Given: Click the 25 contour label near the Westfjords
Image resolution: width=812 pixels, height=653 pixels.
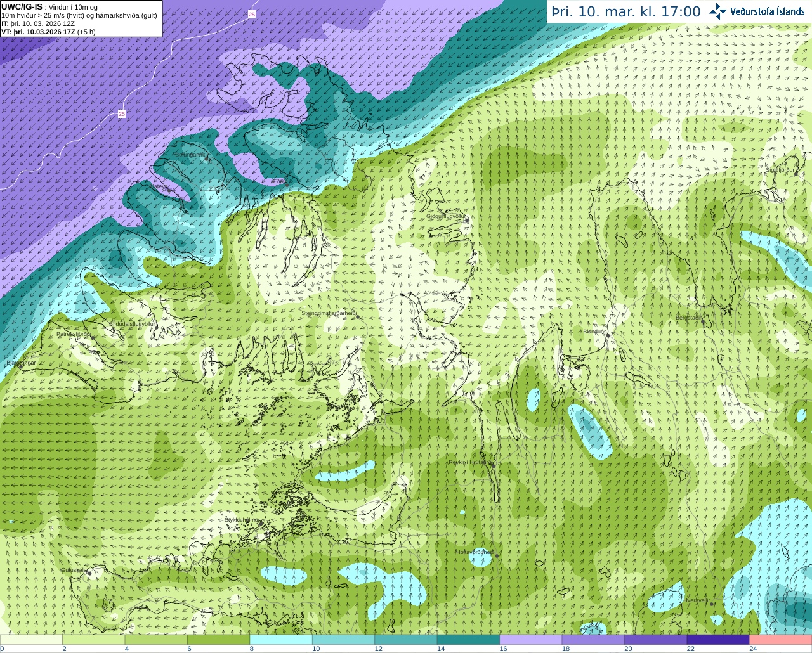Looking at the screenshot, I should pyautogui.click(x=122, y=114).
